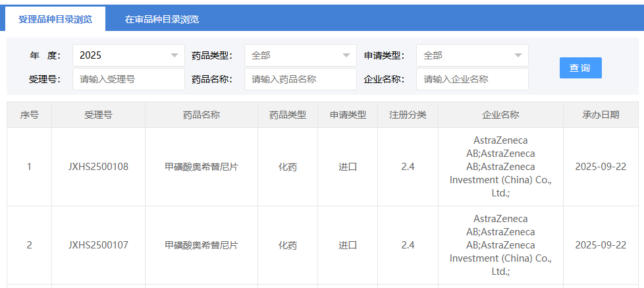Click the 企业名称 column header
644x288 pixels.
[x=500, y=115]
